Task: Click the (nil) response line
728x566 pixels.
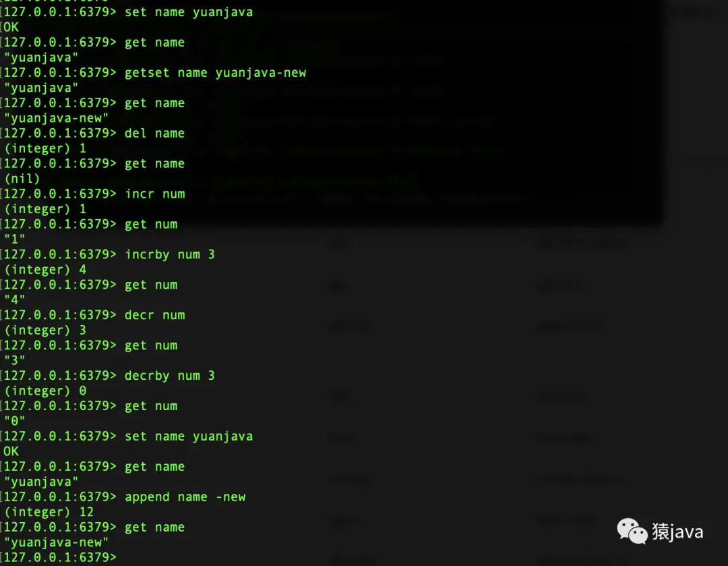Action: 22,179
